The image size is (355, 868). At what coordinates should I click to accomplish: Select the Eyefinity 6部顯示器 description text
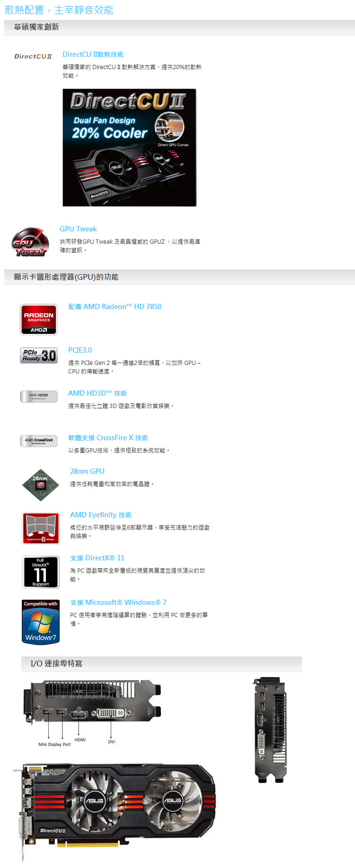point(140,532)
